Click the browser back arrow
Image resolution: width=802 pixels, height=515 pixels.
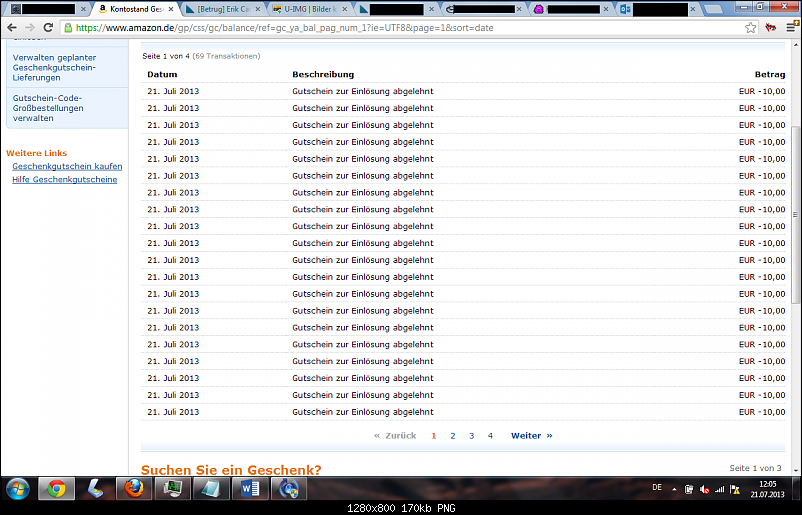pyautogui.click(x=11, y=28)
